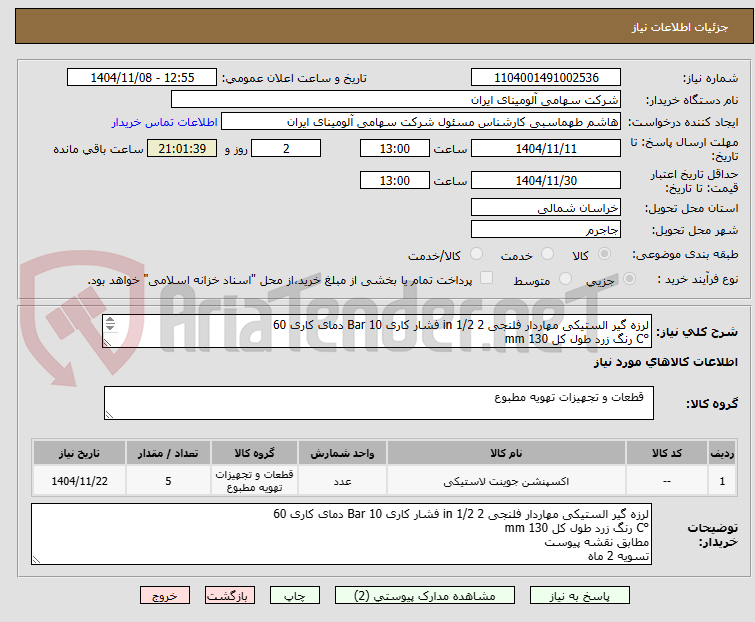Click the کد کالا column header
Image resolution: width=755 pixels, height=622 pixels.
pyautogui.click(x=666, y=453)
